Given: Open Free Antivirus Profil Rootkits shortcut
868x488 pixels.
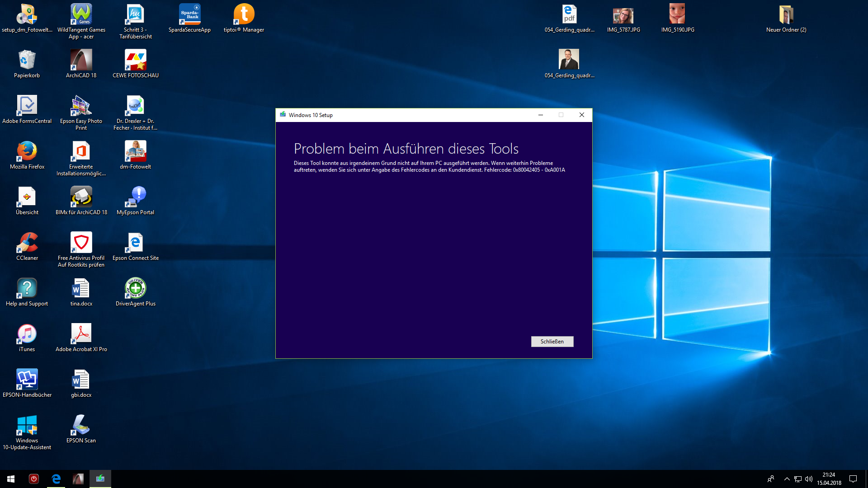Looking at the screenshot, I should (x=81, y=250).
